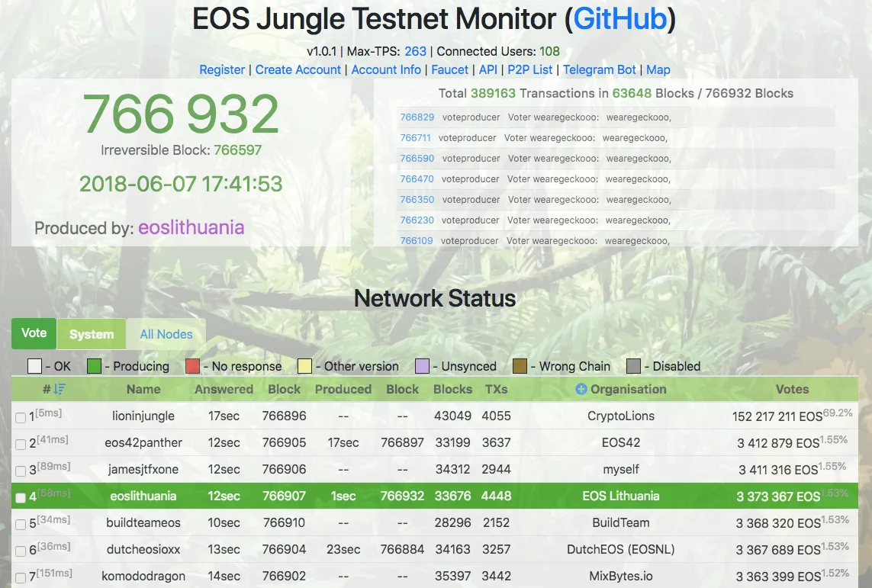872x588 pixels.
Task: Open block 766230 transaction link
Action: tap(417, 220)
